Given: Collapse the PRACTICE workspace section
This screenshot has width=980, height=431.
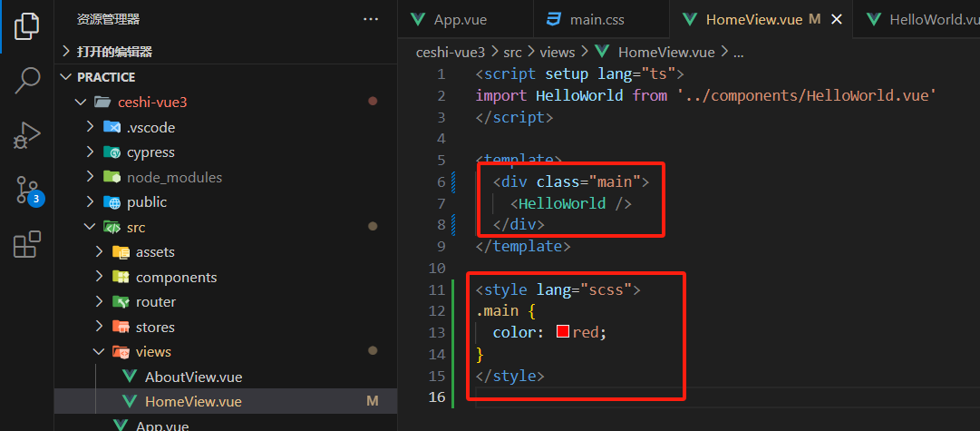Looking at the screenshot, I should point(67,77).
